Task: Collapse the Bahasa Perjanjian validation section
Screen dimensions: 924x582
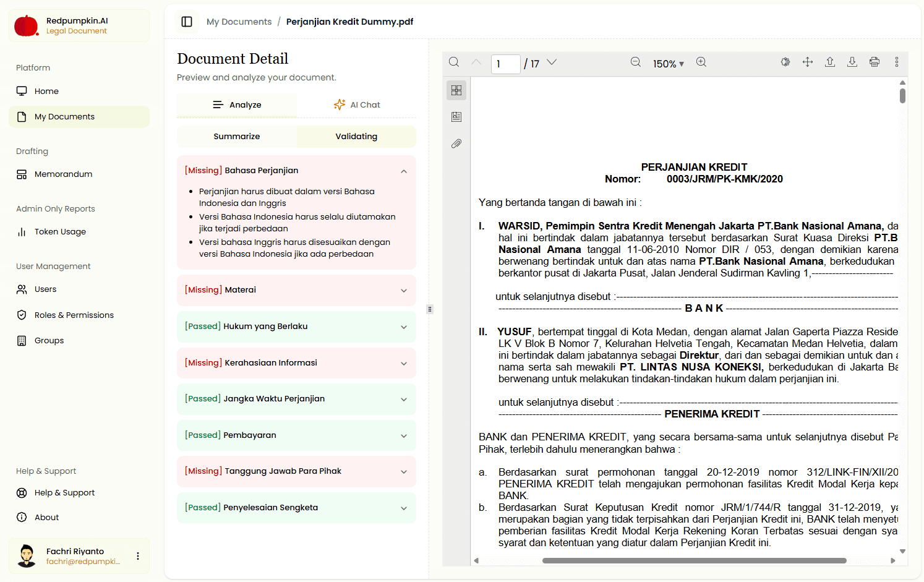Action: [404, 171]
